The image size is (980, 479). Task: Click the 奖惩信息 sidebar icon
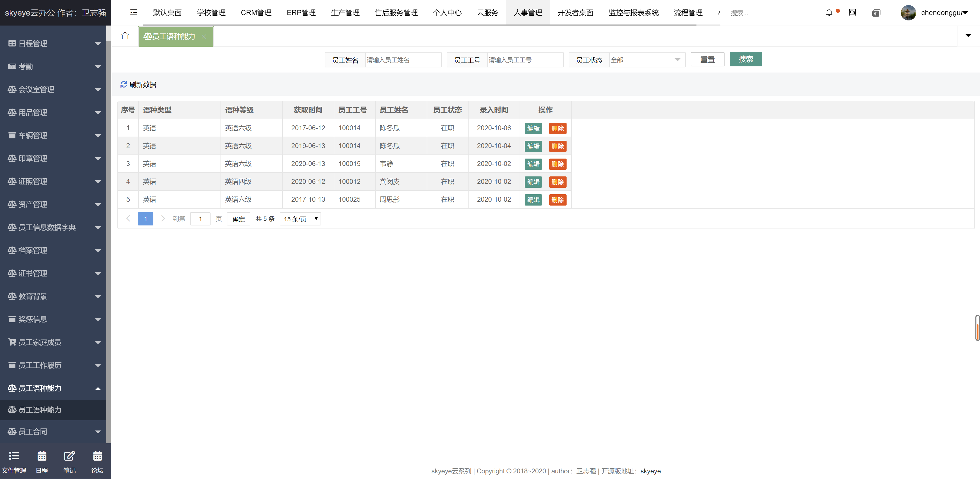(x=12, y=319)
